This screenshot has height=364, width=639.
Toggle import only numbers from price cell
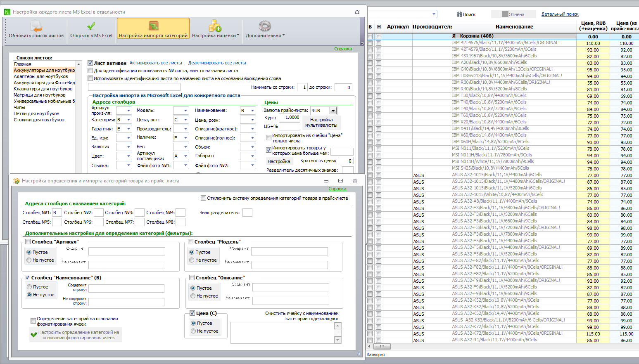268,138
